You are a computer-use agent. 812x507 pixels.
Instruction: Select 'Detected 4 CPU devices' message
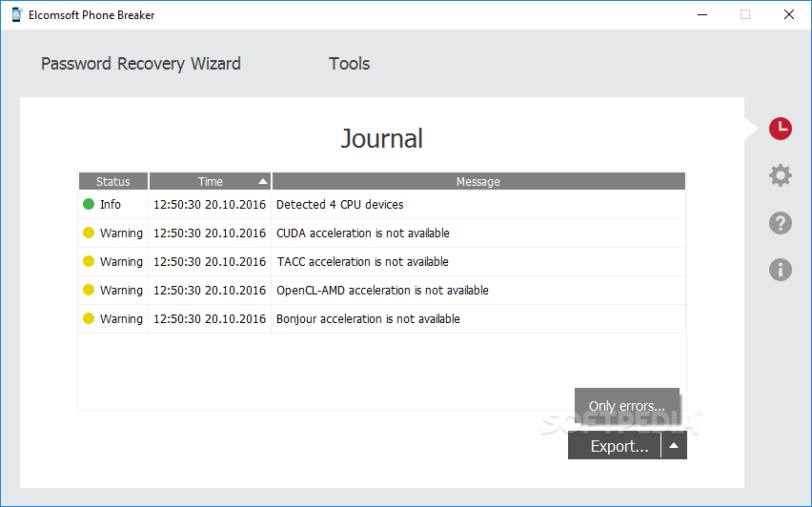coord(339,205)
